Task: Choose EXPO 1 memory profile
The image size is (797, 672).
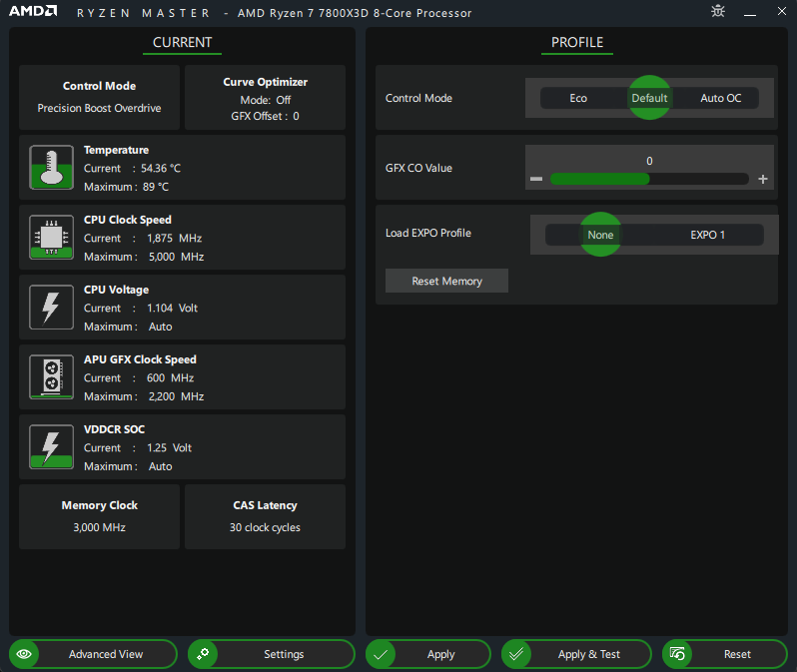Action: point(707,235)
